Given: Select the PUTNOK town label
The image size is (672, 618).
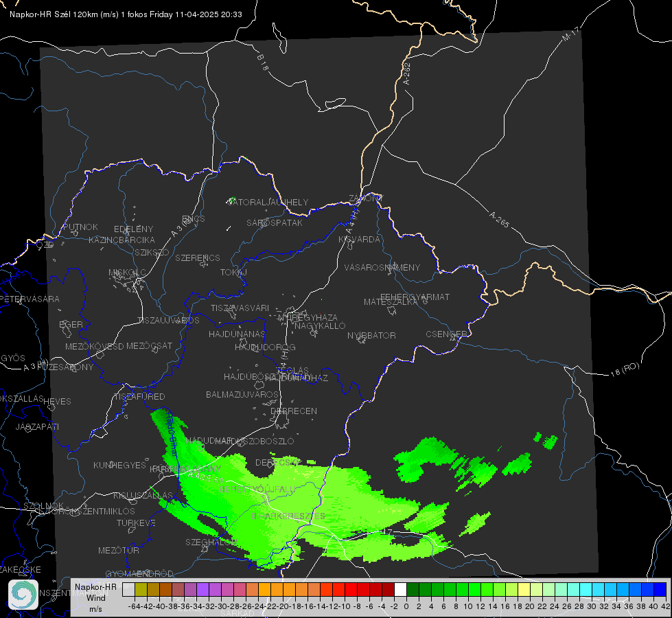Looking at the screenshot, I should click(x=80, y=227).
